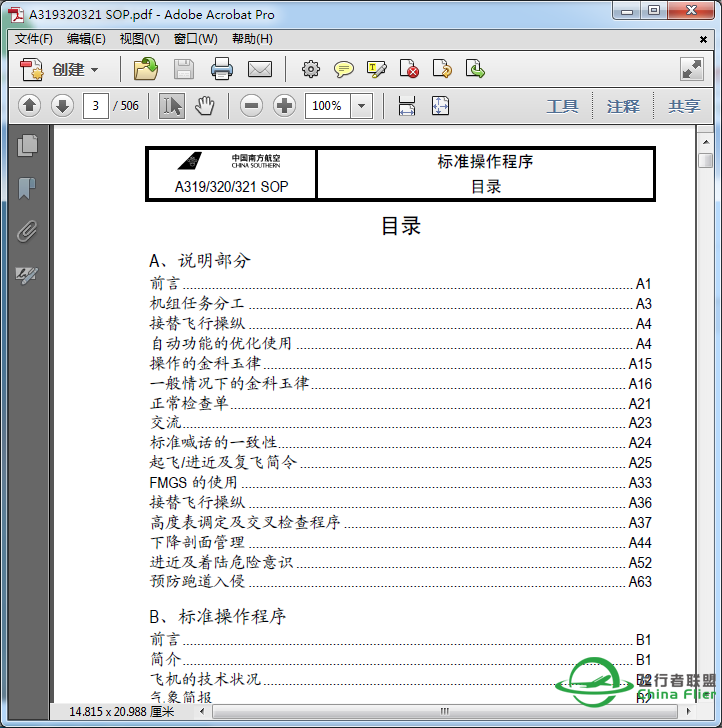Click the rotate or replace page icon
The height and width of the screenshot is (728, 722).
pyautogui.click(x=442, y=69)
